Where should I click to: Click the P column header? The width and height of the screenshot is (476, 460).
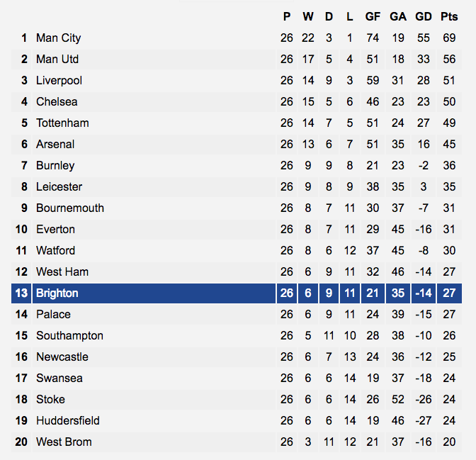pos(287,16)
